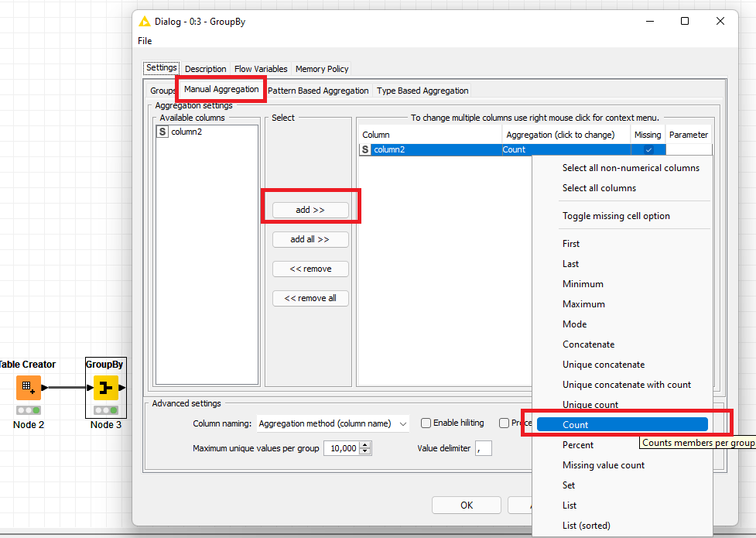Switch to the Flow Variables tab

point(261,69)
